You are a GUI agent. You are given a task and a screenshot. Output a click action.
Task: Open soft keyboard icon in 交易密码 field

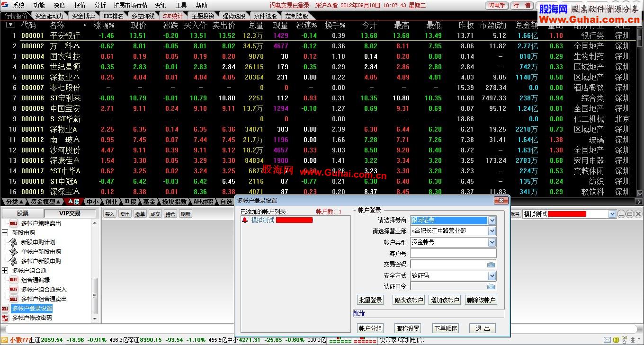[491, 265]
